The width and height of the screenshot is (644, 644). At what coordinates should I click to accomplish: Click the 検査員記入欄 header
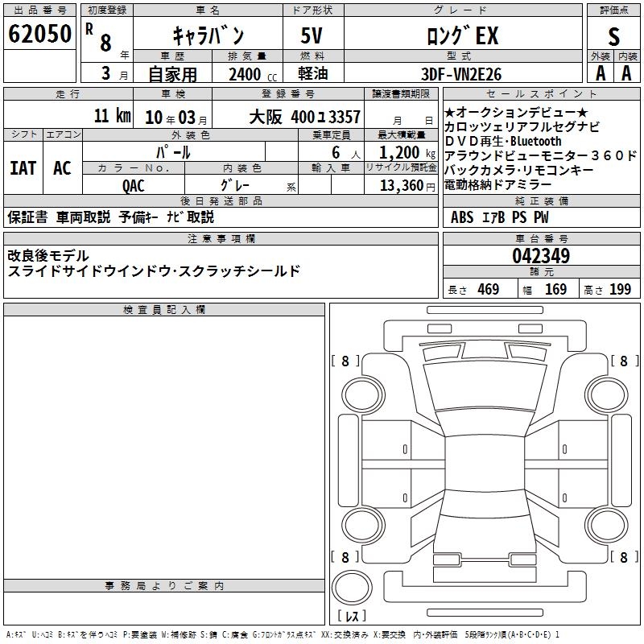coord(164,310)
